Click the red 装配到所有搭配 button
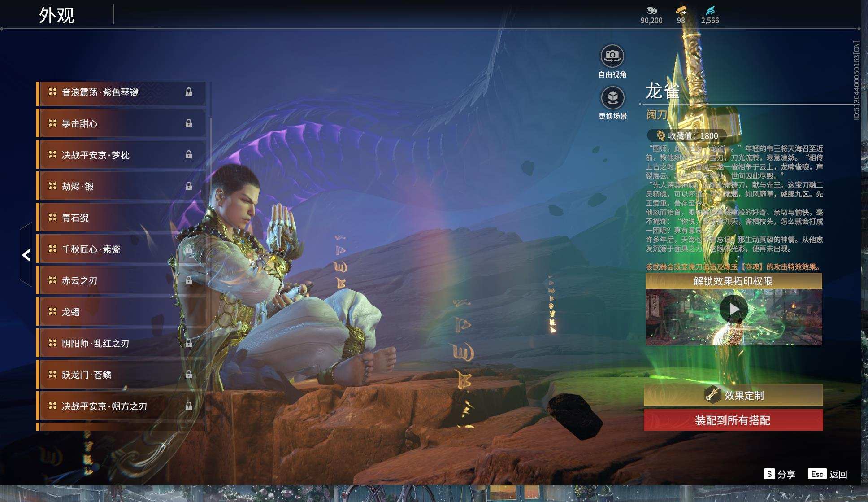The width and height of the screenshot is (868, 502). click(x=733, y=420)
